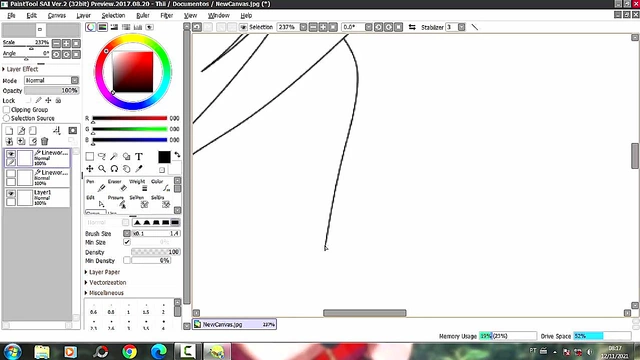The width and height of the screenshot is (640, 360).
Task: Choose the Eyedropper color picker tool
Action: click(139, 169)
